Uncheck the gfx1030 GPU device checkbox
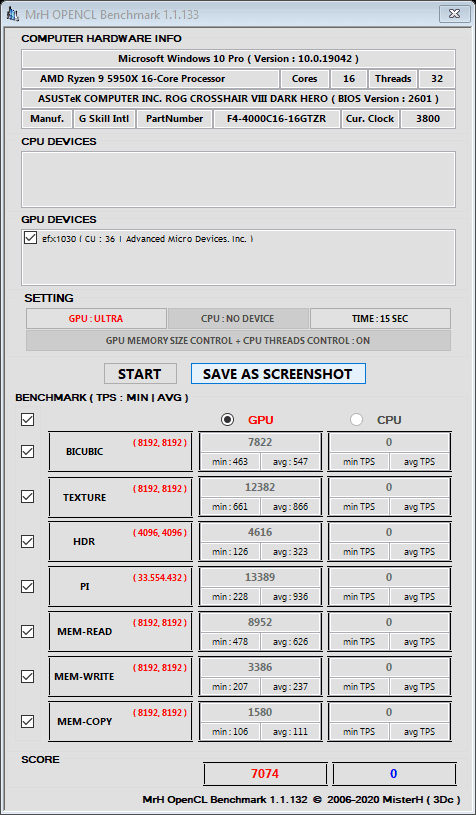Screen dimensions: 476x815 point(31,239)
